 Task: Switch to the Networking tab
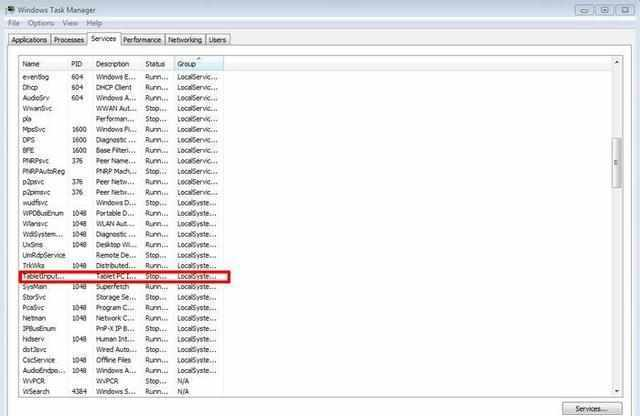[185, 40]
